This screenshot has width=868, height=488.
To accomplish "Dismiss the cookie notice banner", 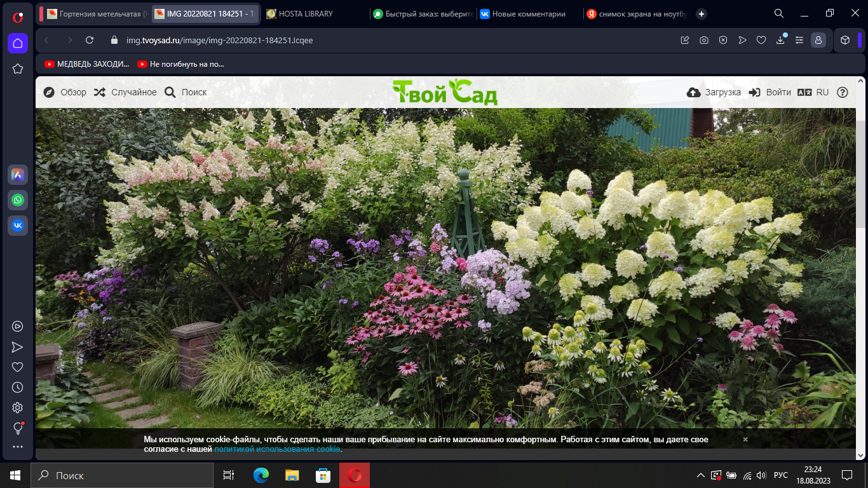I will pyautogui.click(x=745, y=439).
